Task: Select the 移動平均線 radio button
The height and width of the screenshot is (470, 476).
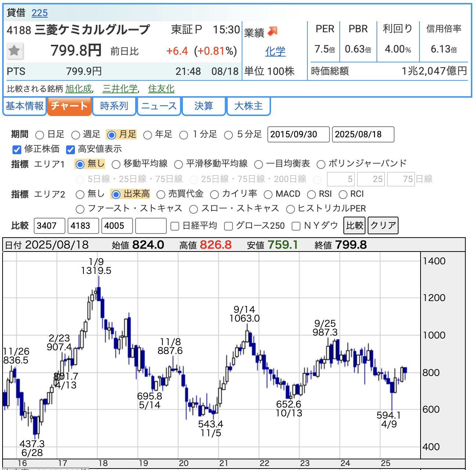Action: [116, 164]
